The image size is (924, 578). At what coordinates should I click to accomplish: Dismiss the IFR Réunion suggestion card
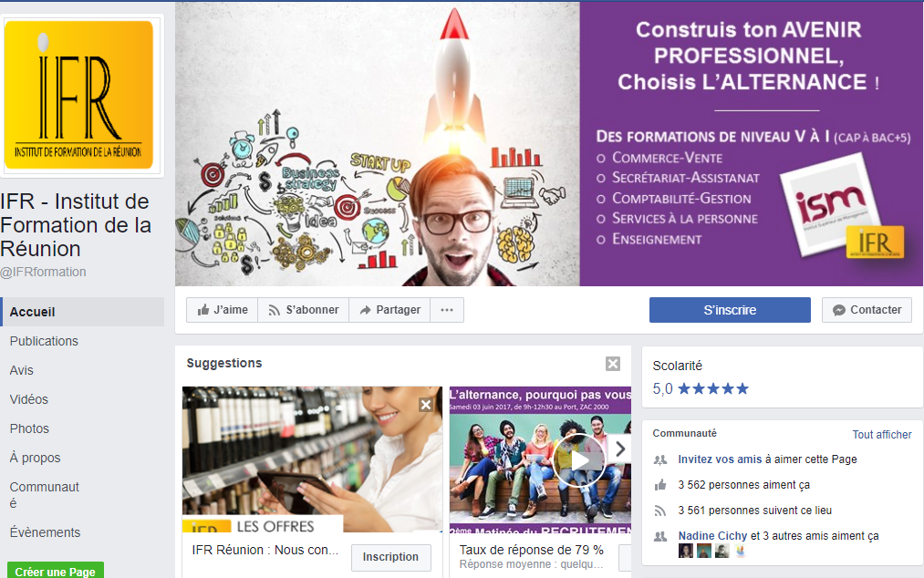(x=425, y=404)
